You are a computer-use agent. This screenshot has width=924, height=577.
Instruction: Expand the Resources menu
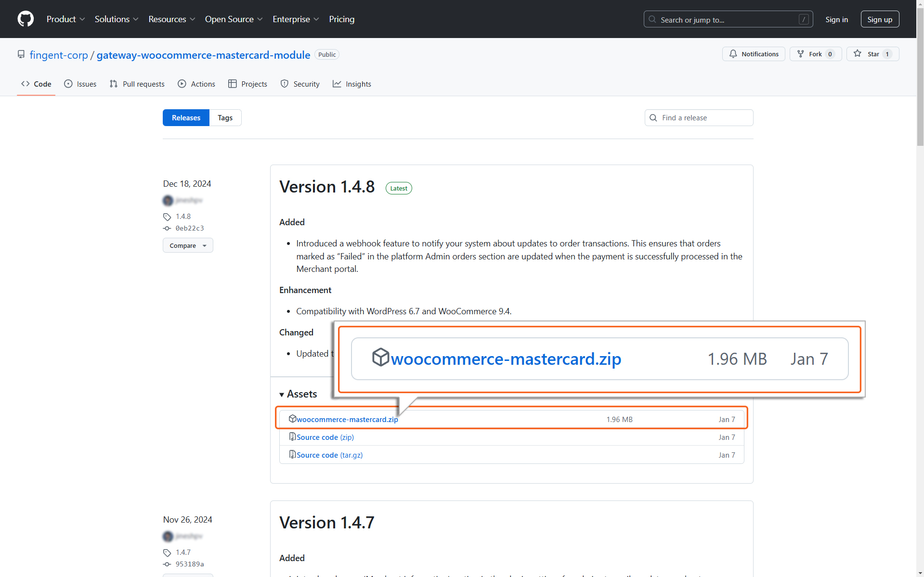[x=172, y=19]
